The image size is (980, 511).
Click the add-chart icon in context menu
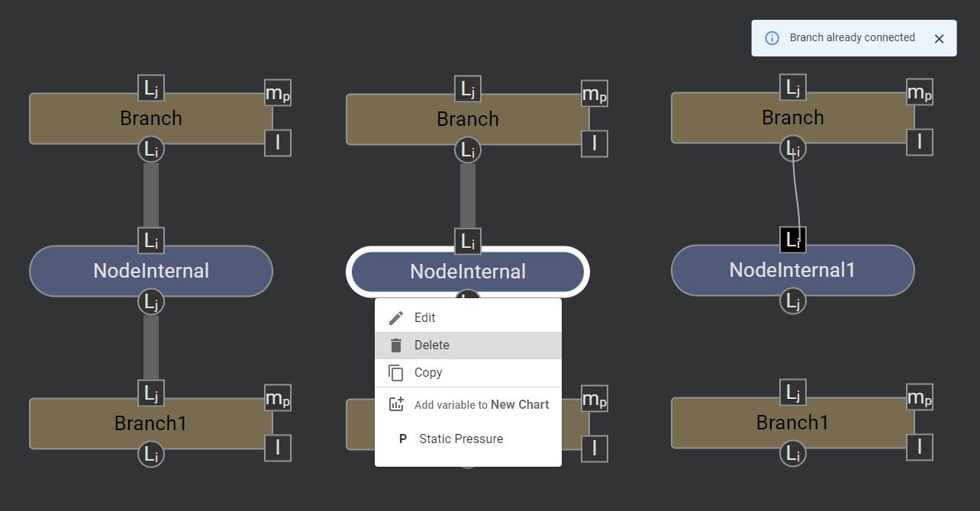point(396,405)
